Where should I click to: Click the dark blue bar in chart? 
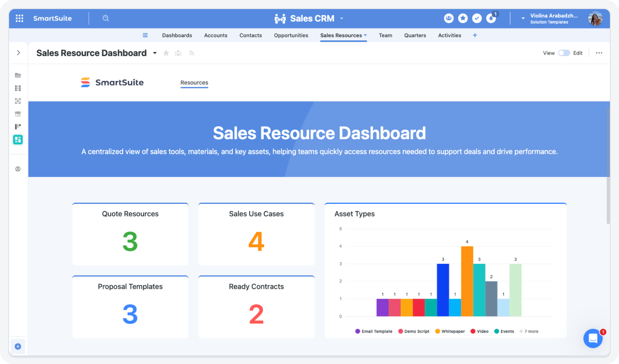(443, 290)
